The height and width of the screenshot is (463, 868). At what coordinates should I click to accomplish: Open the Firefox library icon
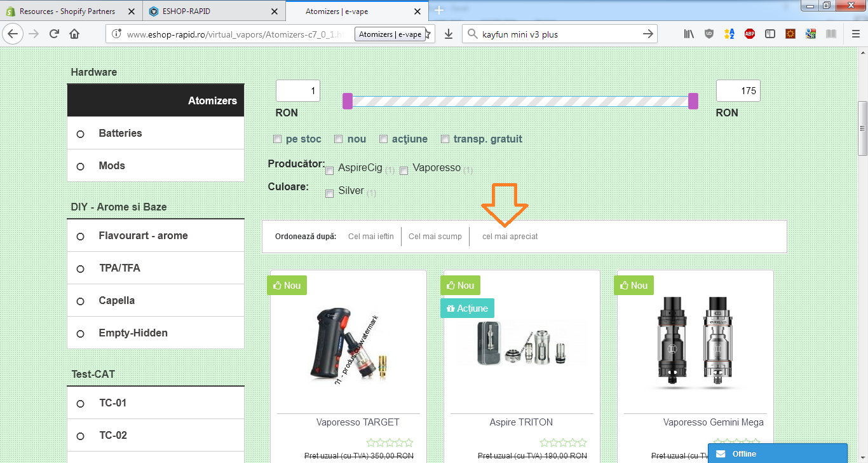pos(689,34)
